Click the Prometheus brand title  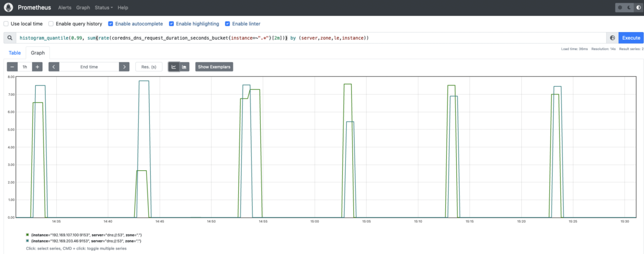[35, 7]
